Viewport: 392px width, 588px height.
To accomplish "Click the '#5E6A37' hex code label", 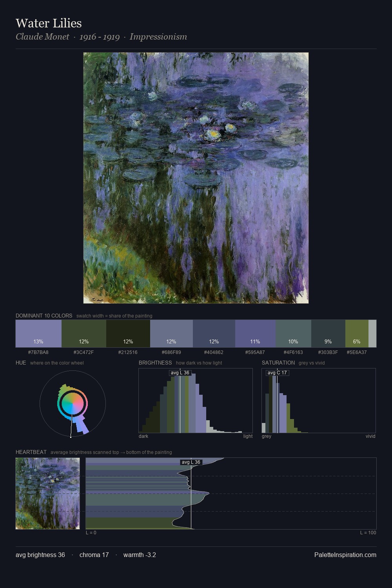I will click(x=357, y=352).
